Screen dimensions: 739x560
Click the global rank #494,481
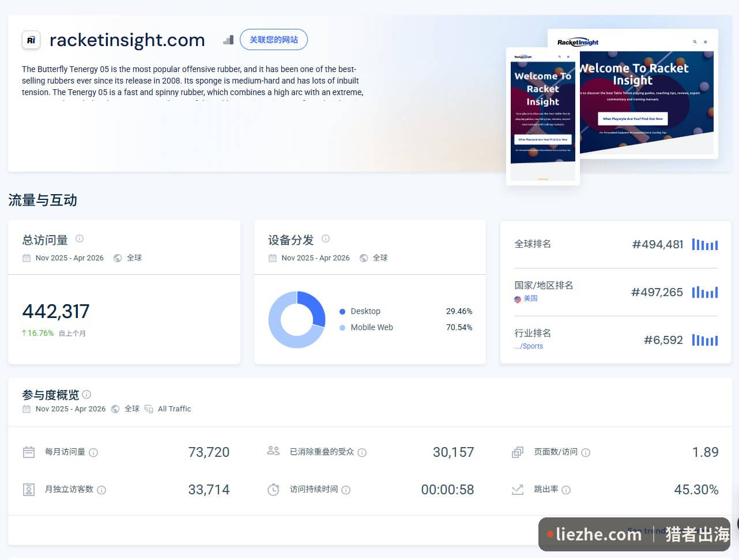click(658, 244)
